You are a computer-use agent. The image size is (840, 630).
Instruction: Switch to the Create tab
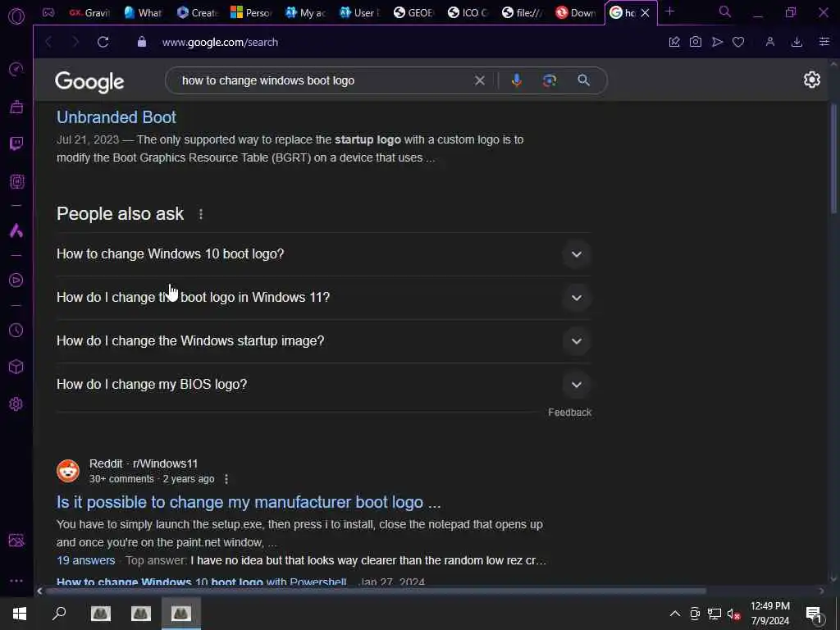click(197, 13)
